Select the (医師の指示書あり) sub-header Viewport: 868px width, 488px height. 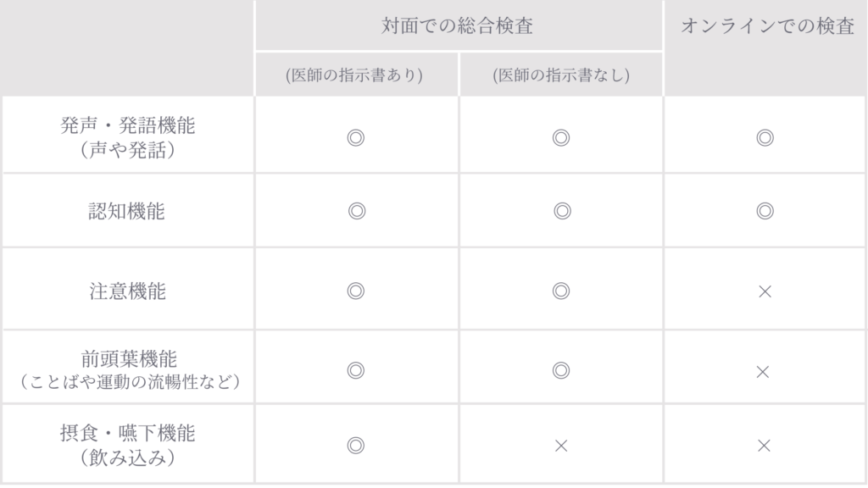(x=354, y=75)
